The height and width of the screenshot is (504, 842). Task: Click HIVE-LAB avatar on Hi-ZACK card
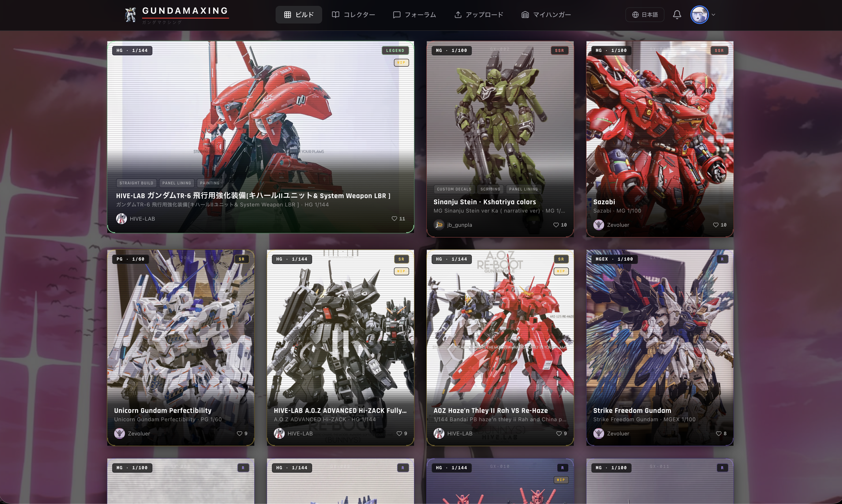[279, 434]
